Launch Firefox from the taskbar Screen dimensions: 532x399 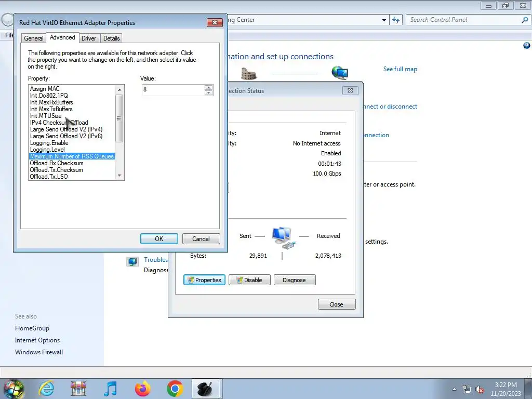pos(142,389)
